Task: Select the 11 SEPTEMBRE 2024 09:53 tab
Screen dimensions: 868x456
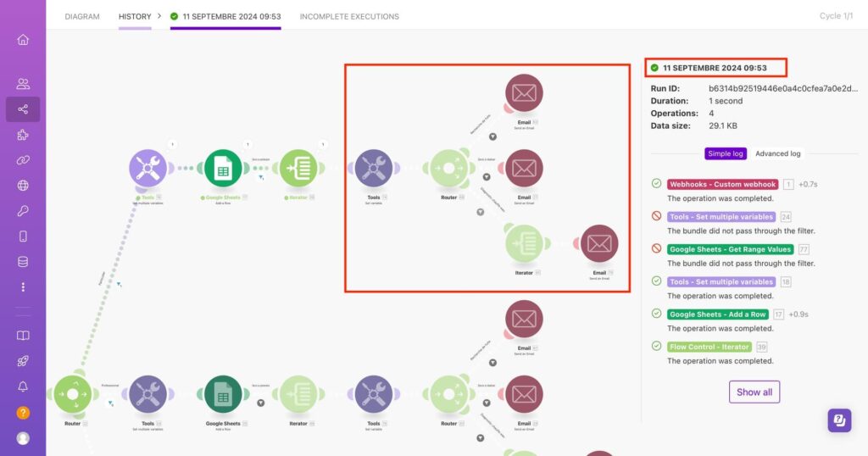Action: [225, 17]
